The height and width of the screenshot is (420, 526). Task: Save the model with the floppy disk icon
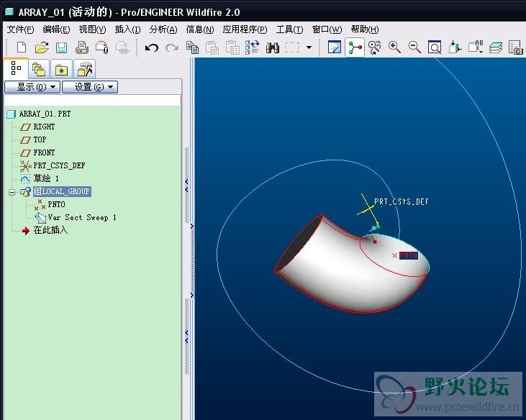tap(61, 47)
